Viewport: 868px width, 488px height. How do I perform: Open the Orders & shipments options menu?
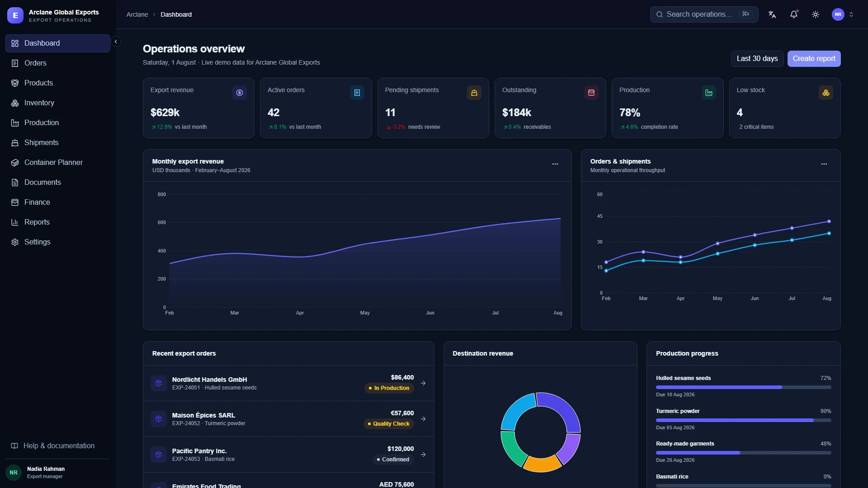coord(824,164)
